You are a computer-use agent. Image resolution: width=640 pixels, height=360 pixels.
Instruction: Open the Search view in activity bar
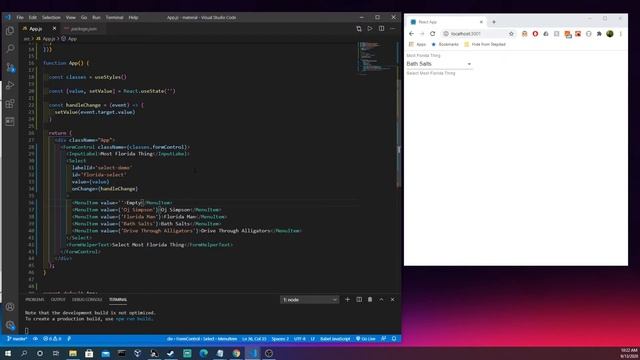(x=10, y=49)
